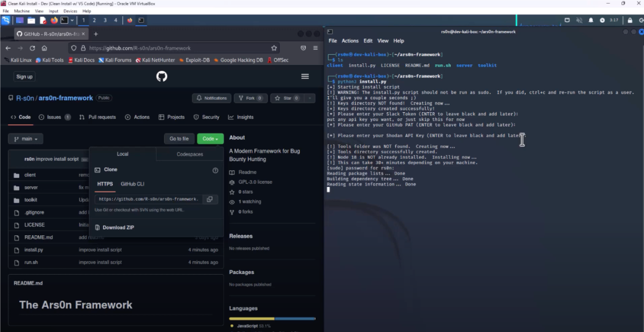Bookmark this page with the star icon
Image resolution: width=644 pixels, height=332 pixels.
[274, 48]
